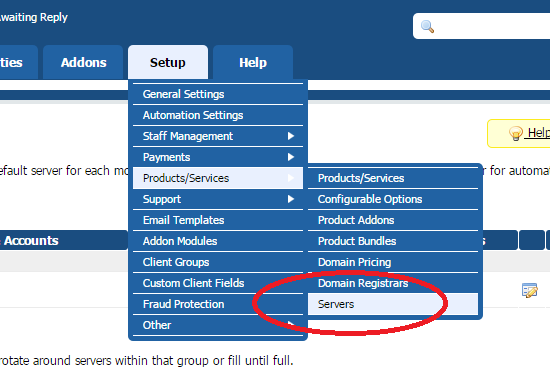Click the edit server pencil icon
Viewport: 550px width, 370px height.
529,290
